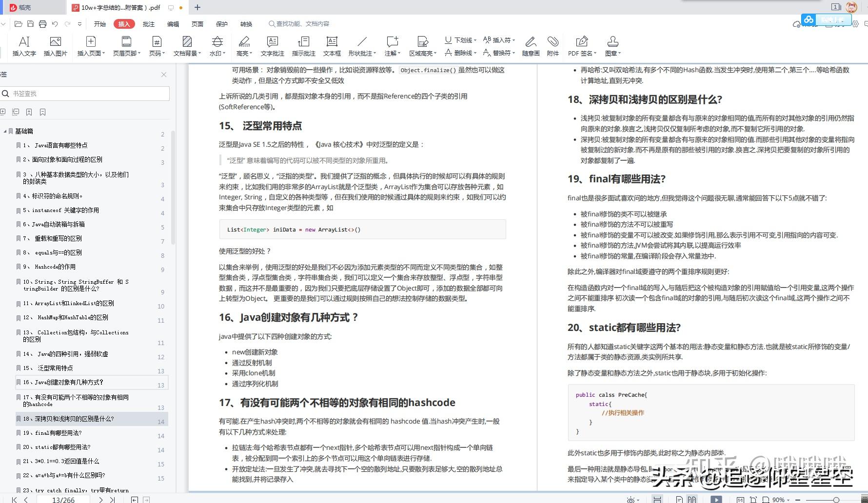Image resolution: width=868 pixels, height=503 pixels.
Task: Open the 插入图片 (Insert Picture) tool
Action: 55,45
